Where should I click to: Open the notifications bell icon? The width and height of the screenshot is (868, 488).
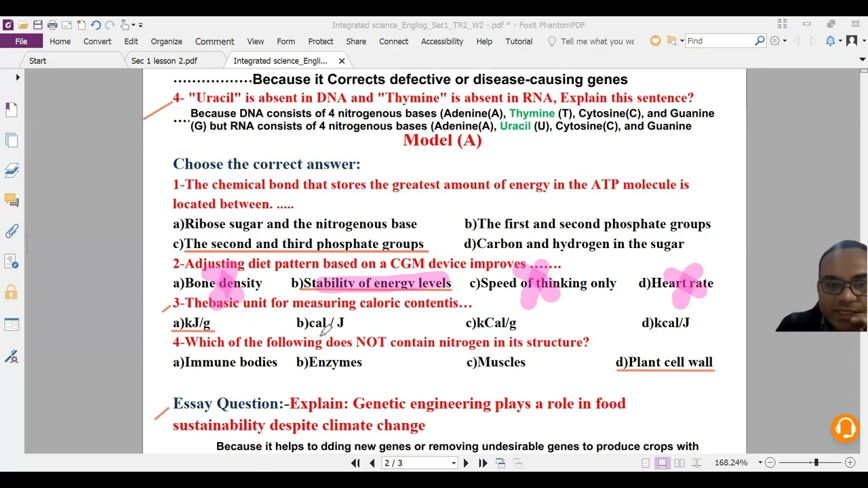[x=830, y=41]
